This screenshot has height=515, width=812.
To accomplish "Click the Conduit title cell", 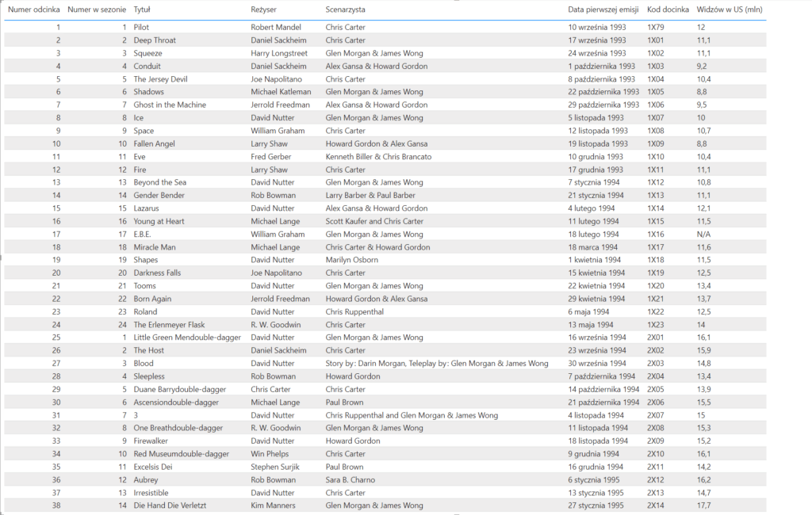I will click(x=147, y=67).
